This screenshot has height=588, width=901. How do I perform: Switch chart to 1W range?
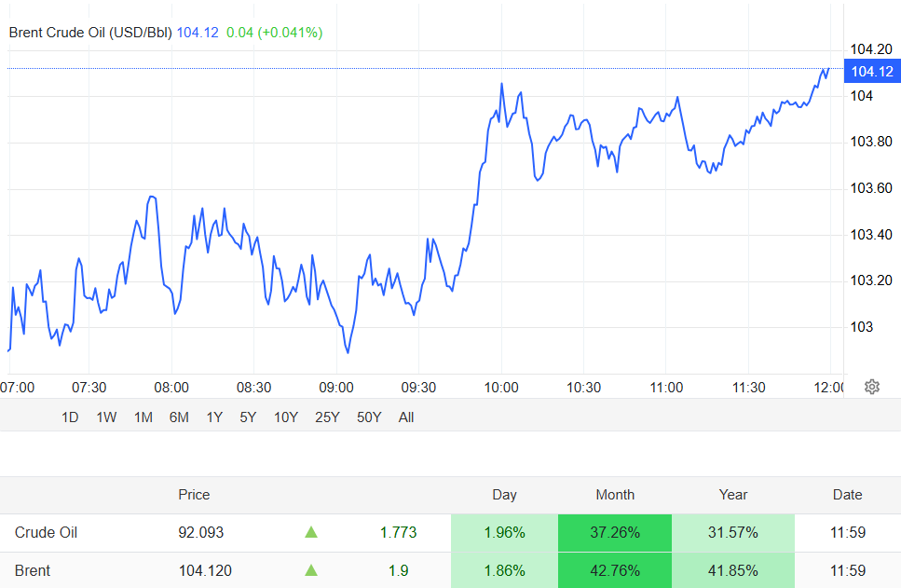(x=106, y=417)
